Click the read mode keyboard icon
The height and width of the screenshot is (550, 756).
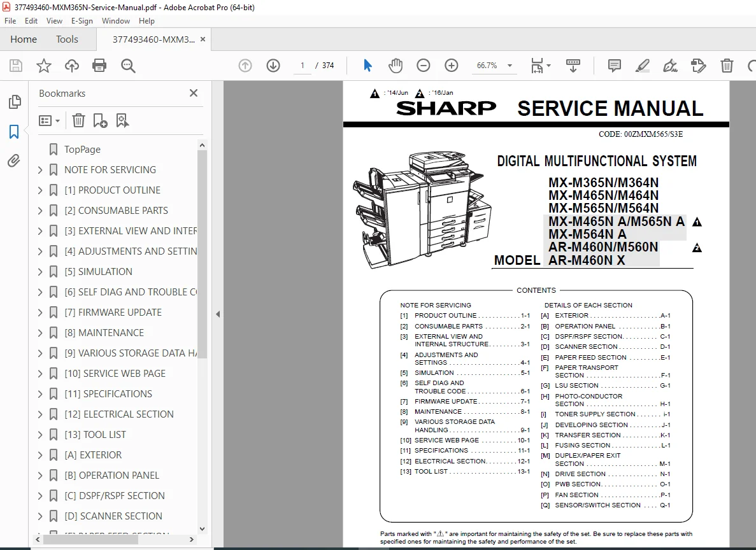point(573,66)
